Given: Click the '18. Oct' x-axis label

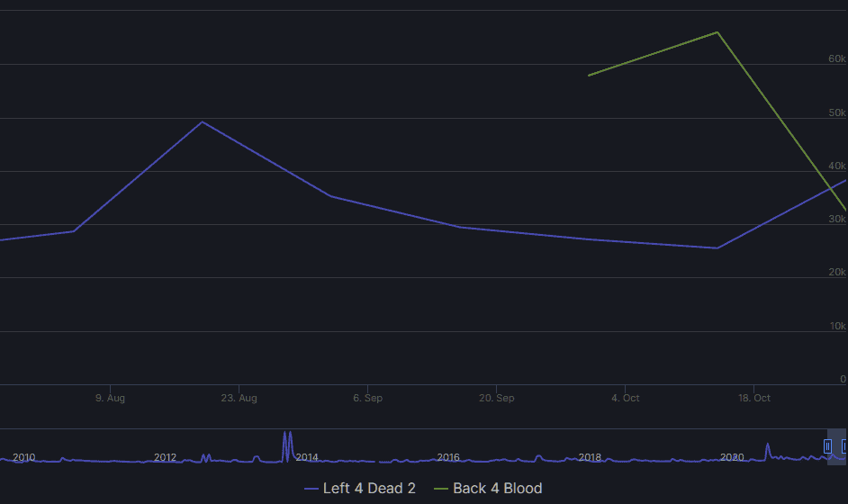Looking at the screenshot, I should click(x=753, y=398).
